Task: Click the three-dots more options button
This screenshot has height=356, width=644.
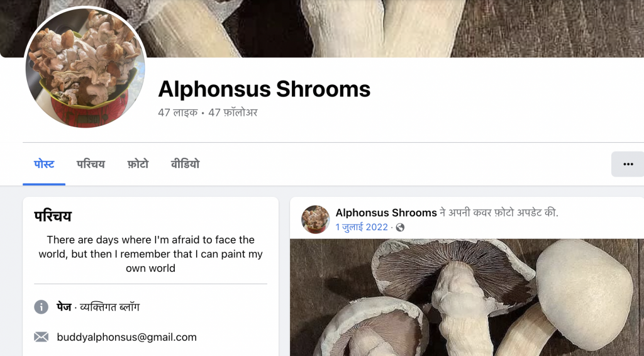Action: coord(628,164)
